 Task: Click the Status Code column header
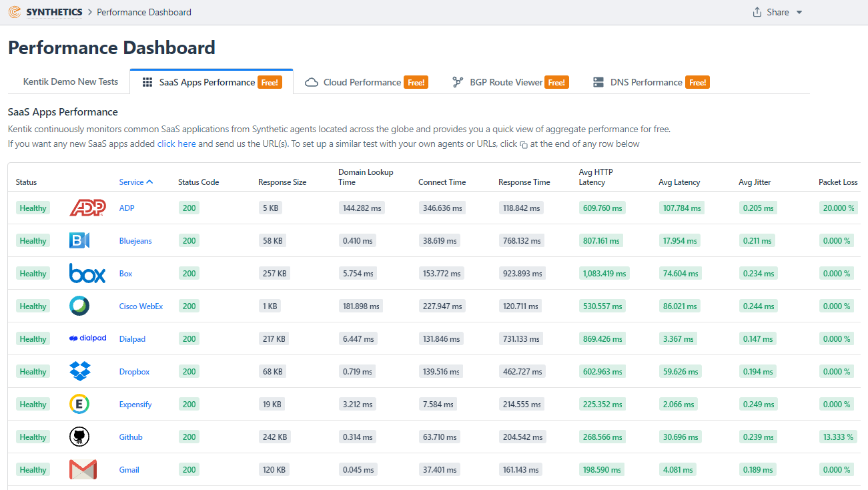pyautogui.click(x=198, y=182)
